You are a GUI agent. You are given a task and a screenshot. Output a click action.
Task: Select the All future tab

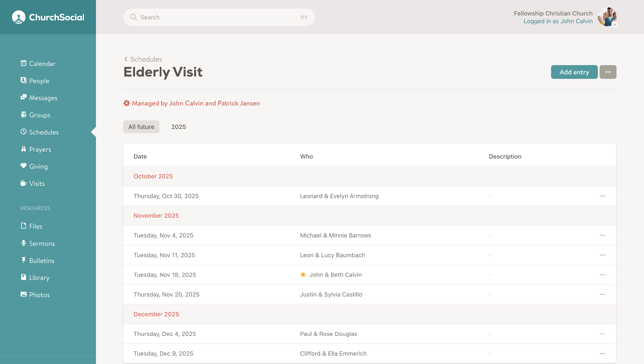point(141,127)
